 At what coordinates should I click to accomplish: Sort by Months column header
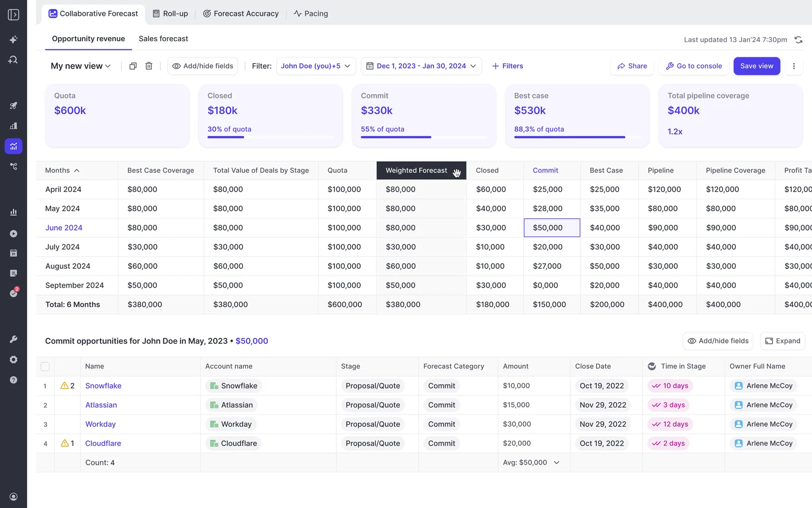pyautogui.click(x=62, y=171)
